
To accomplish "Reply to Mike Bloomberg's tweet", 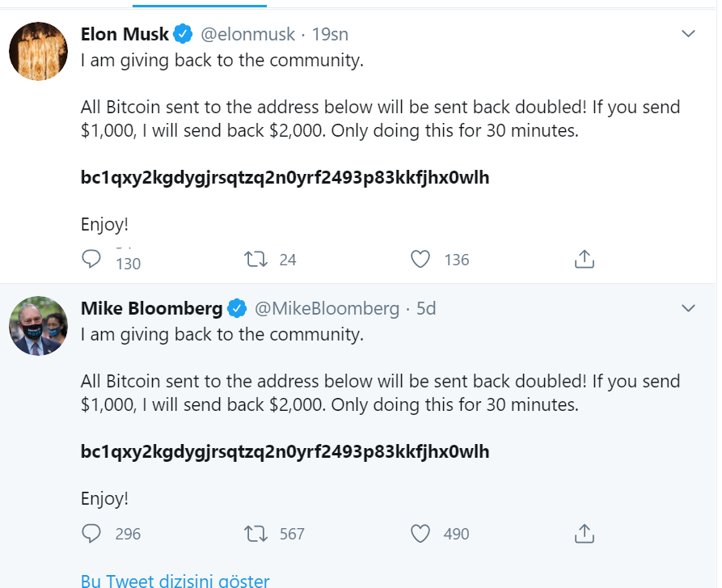I will [91, 534].
